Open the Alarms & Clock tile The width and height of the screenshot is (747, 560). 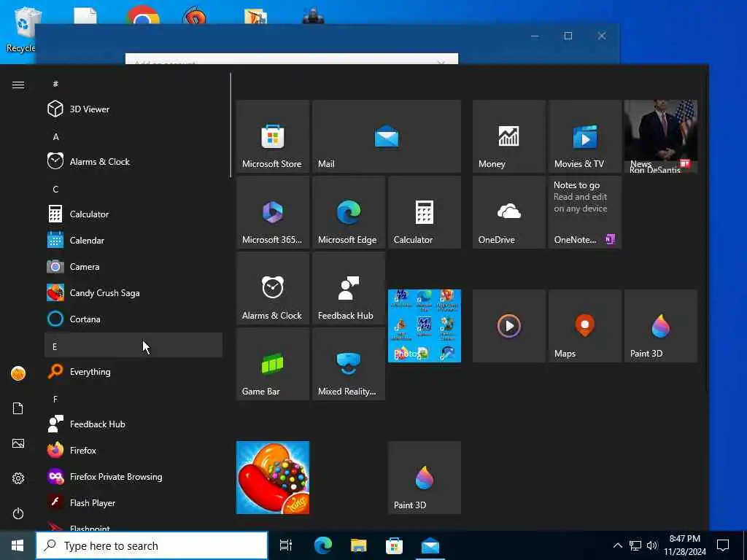[273, 287]
